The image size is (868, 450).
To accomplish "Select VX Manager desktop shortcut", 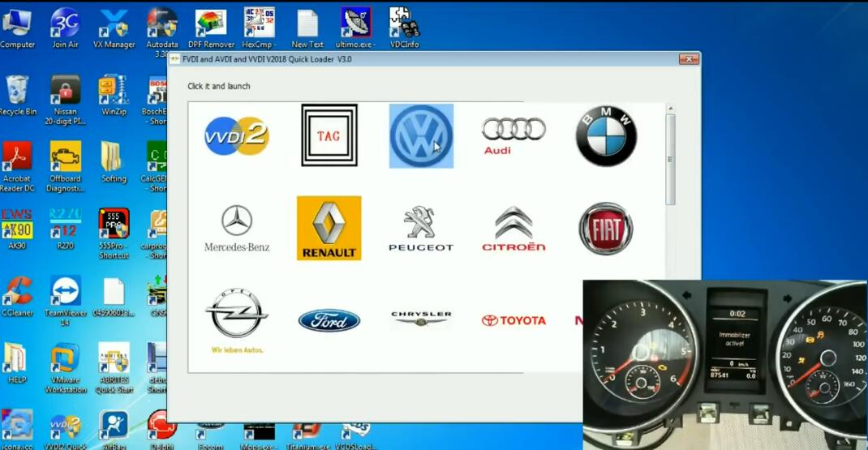I will (x=114, y=28).
